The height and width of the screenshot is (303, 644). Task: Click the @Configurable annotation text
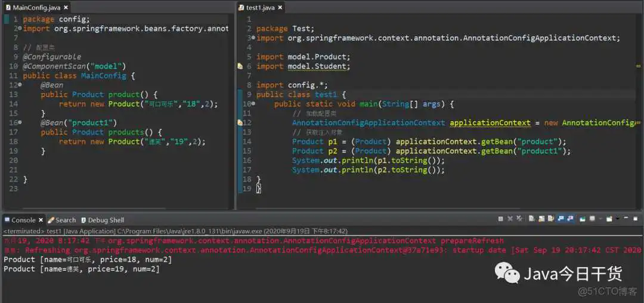pos(52,57)
